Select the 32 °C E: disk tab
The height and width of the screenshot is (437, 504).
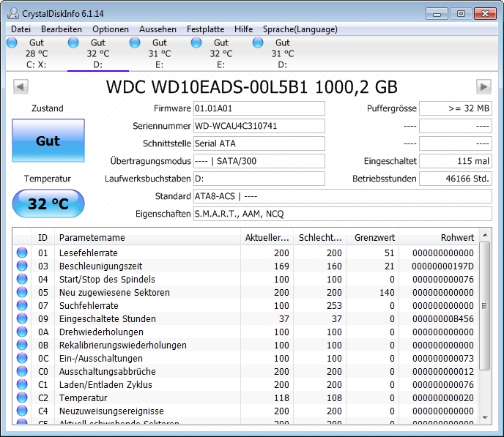click(221, 53)
